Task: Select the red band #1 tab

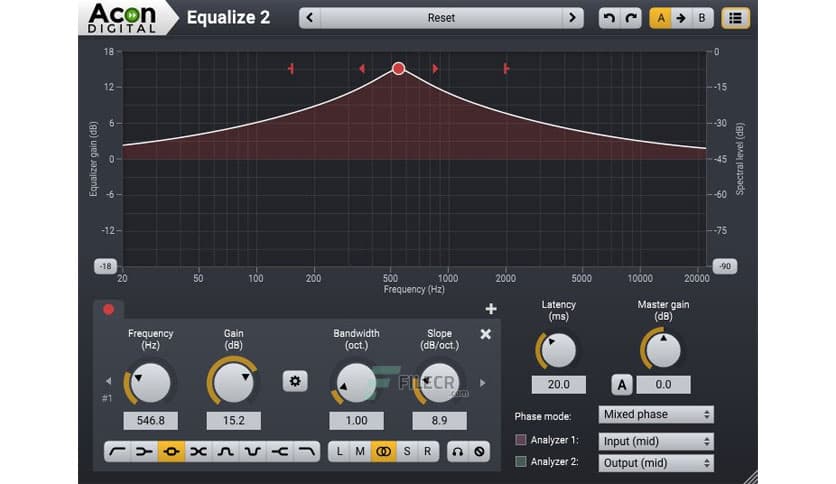Action: tap(109, 310)
